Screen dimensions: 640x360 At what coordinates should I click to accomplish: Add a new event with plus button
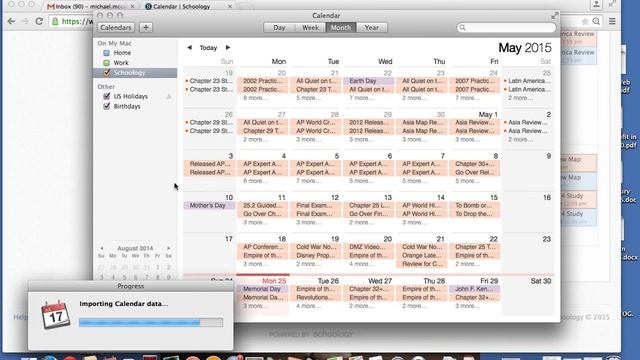tap(146, 27)
